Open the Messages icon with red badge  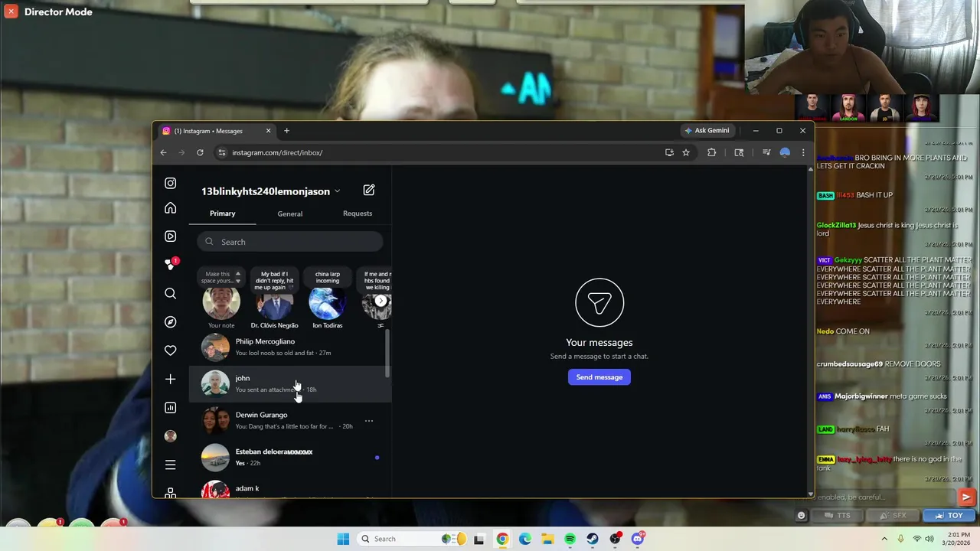pyautogui.click(x=171, y=264)
